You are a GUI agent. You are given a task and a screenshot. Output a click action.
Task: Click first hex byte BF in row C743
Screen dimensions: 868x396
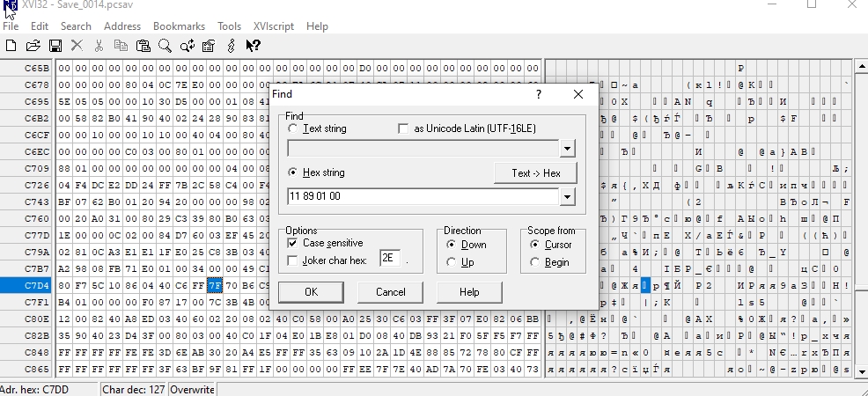point(64,202)
